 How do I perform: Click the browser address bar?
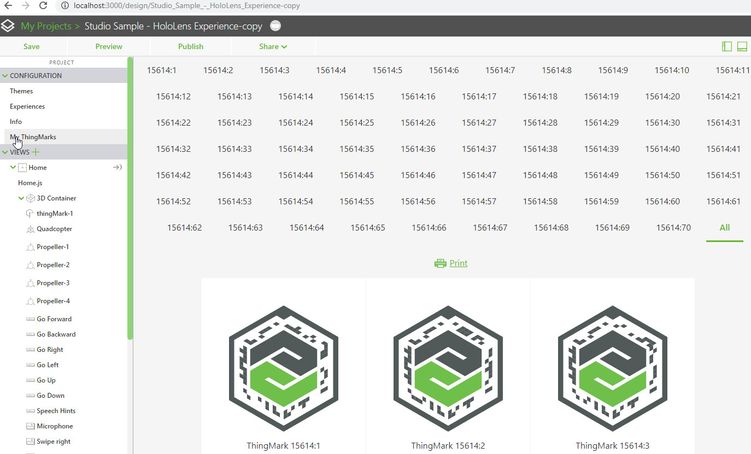click(187, 6)
